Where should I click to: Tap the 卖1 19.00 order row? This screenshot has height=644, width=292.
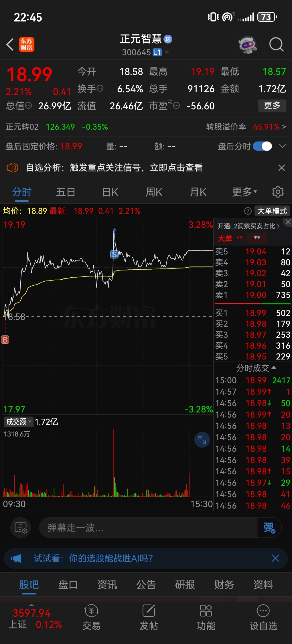pyautogui.click(x=253, y=295)
